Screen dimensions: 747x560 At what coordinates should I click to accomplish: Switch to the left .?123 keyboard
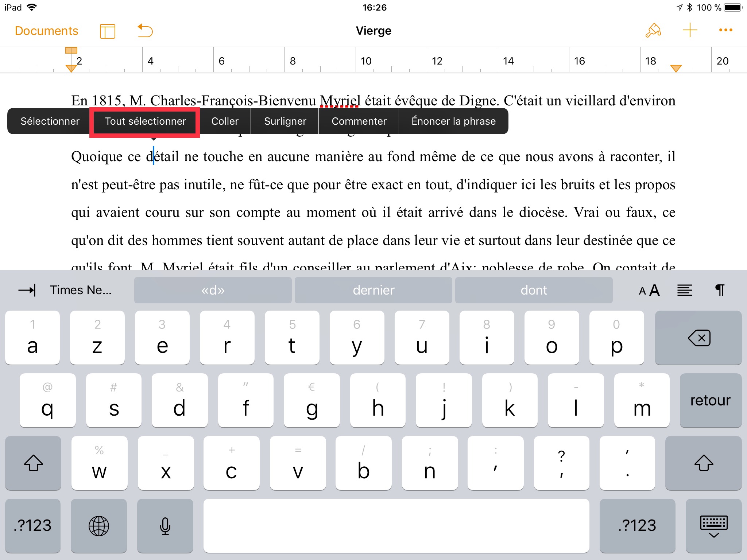point(33,526)
